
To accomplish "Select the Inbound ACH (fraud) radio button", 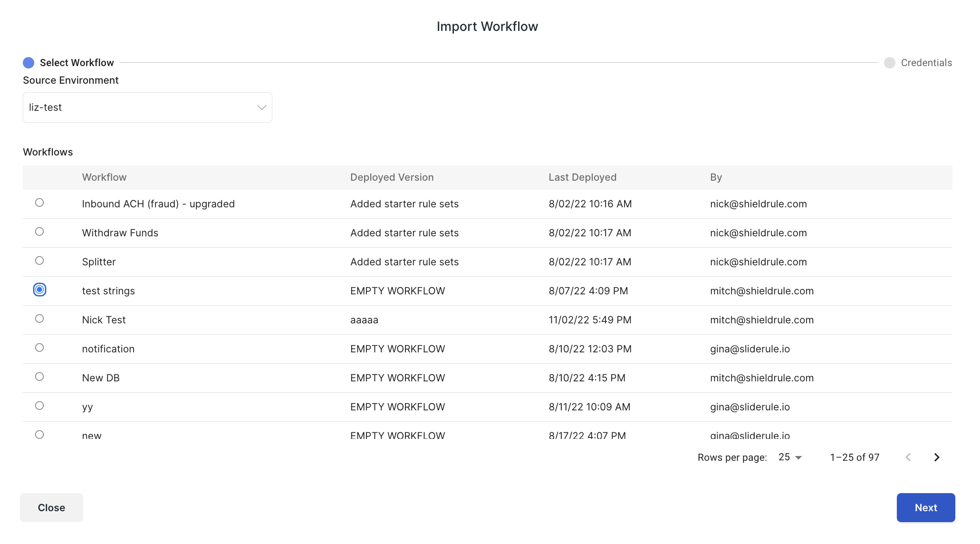I will click(39, 203).
